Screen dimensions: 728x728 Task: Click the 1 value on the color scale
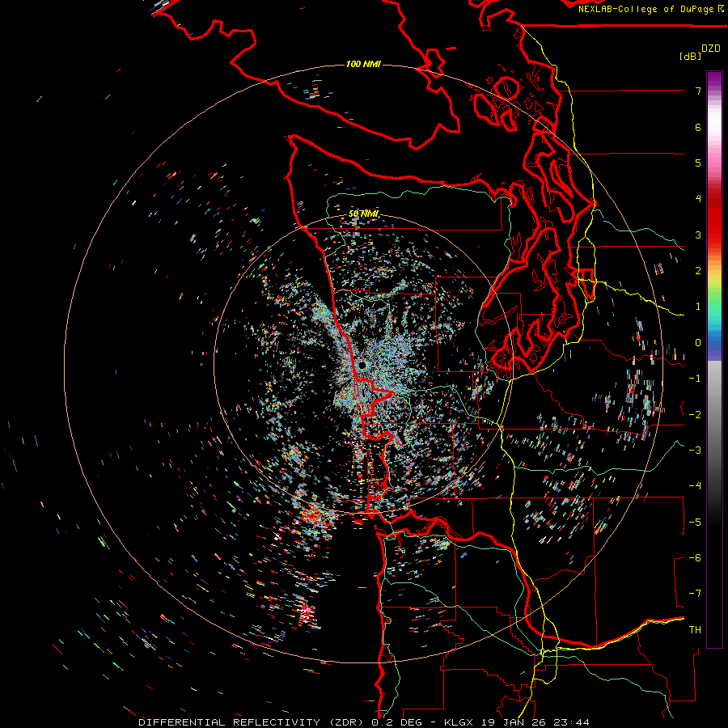698,307
